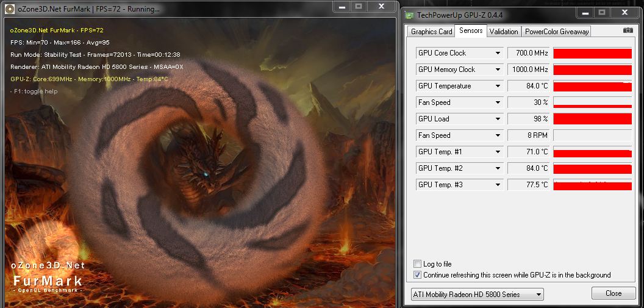
Task: Open the Validation tab
Action: (504, 32)
